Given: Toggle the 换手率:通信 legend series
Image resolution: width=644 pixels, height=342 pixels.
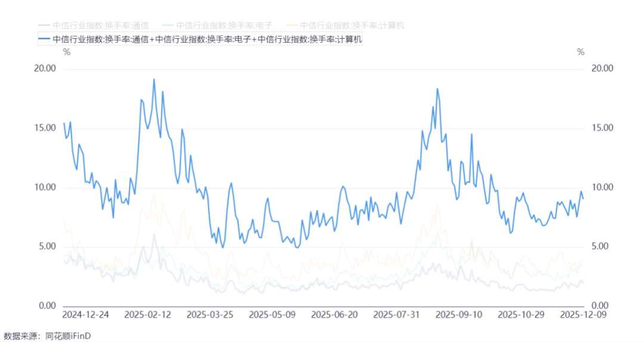Looking at the screenshot, I should coord(93,26).
